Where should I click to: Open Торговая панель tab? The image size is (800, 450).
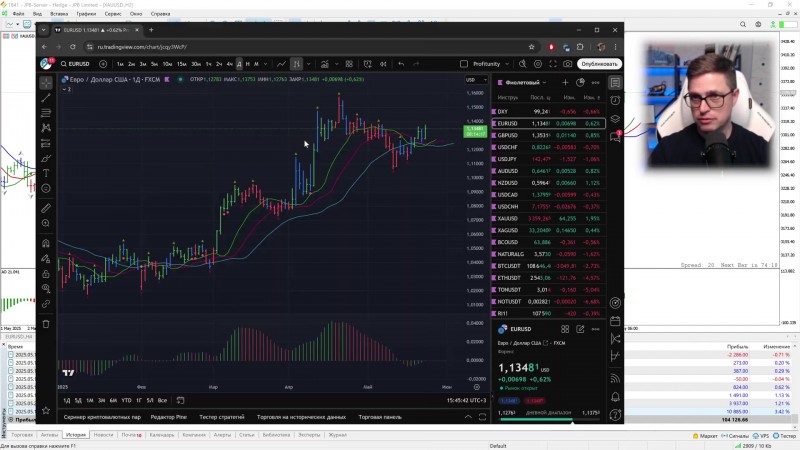pos(380,417)
